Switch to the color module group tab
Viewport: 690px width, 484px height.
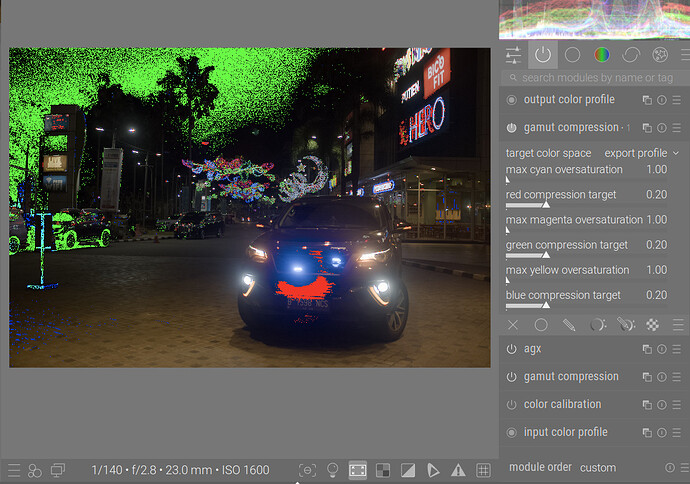[x=601, y=55]
